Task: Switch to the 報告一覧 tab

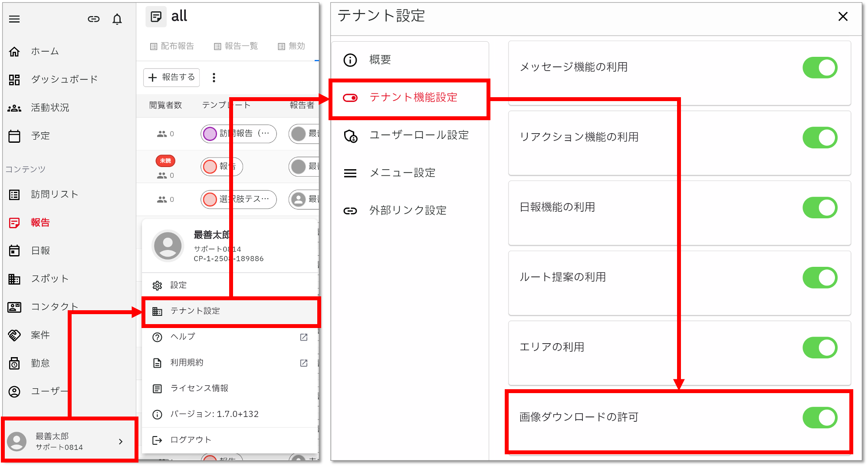Action: pyautogui.click(x=236, y=46)
